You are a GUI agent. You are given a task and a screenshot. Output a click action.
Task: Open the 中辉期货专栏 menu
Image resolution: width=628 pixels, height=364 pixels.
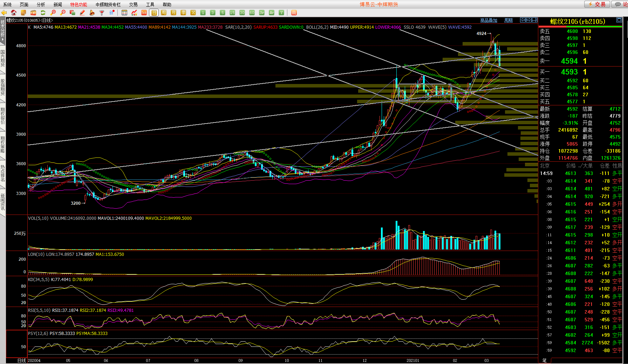108,5
